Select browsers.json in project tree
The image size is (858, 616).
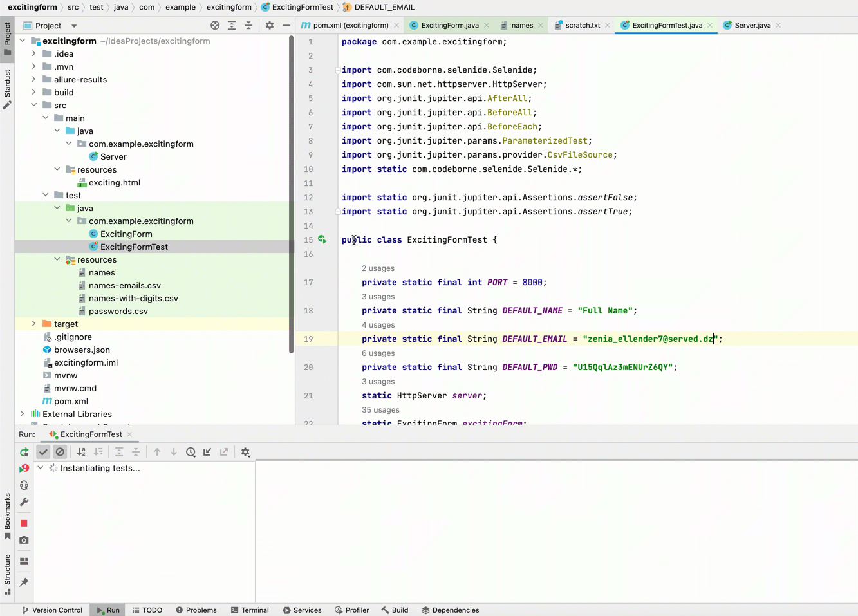[82, 350]
